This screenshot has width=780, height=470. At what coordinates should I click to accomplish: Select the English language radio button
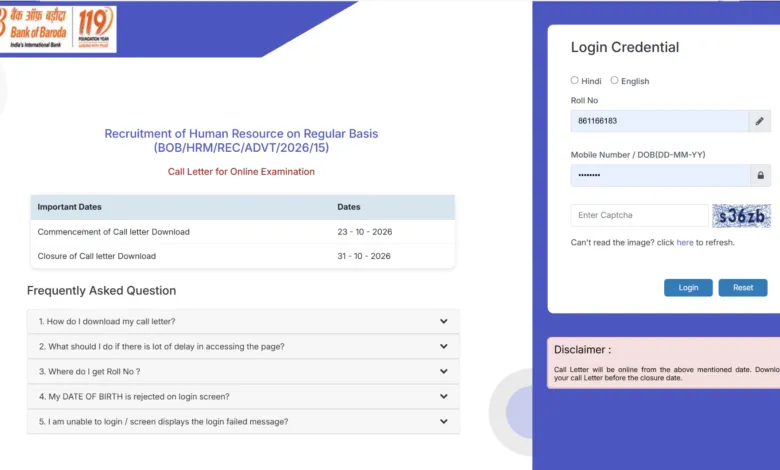click(614, 80)
